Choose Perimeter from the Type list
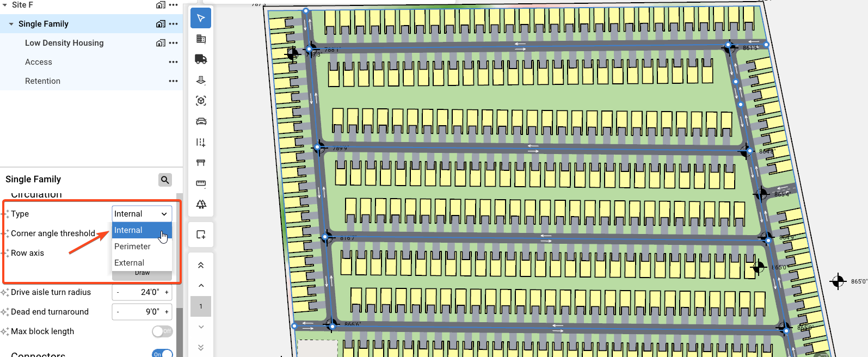The image size is (868, 357). coord(132,247)
